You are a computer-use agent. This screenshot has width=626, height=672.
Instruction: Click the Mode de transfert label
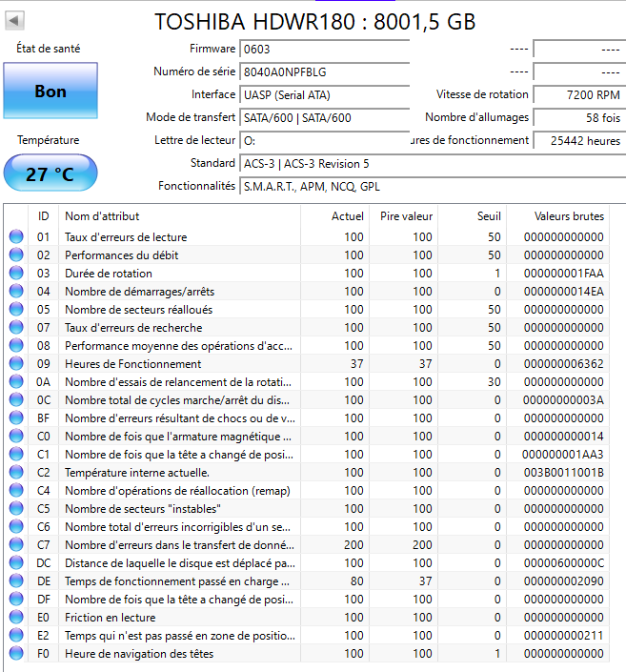point(191,117)
